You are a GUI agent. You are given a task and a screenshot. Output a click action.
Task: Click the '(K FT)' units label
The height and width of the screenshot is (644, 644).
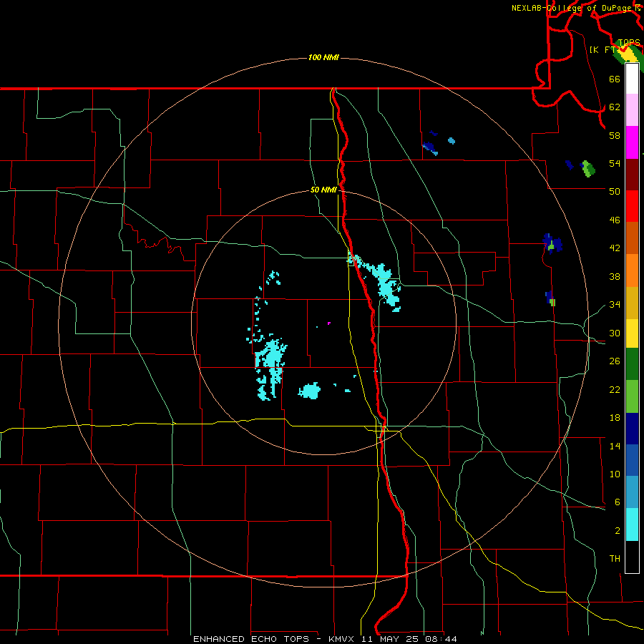point(604,49)
